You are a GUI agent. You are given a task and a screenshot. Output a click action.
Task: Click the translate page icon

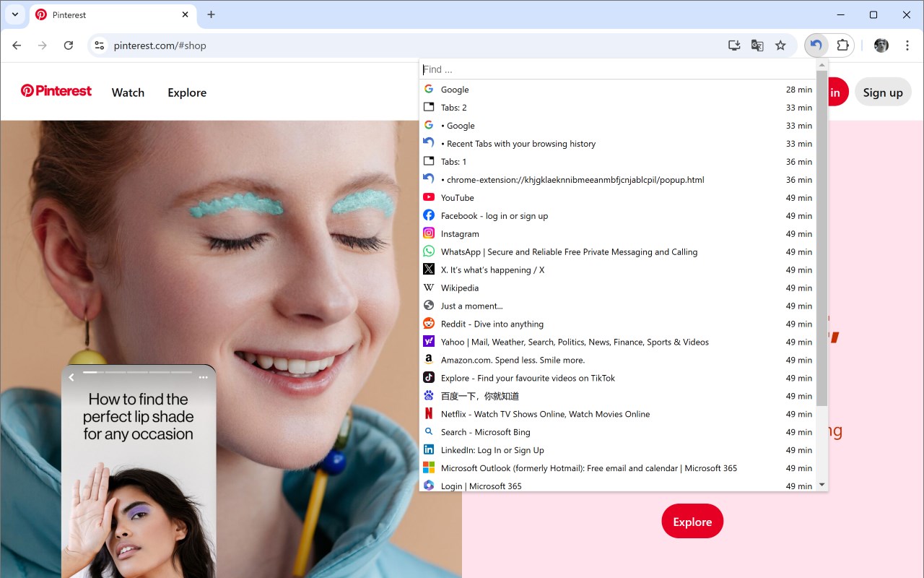[757, 46]
